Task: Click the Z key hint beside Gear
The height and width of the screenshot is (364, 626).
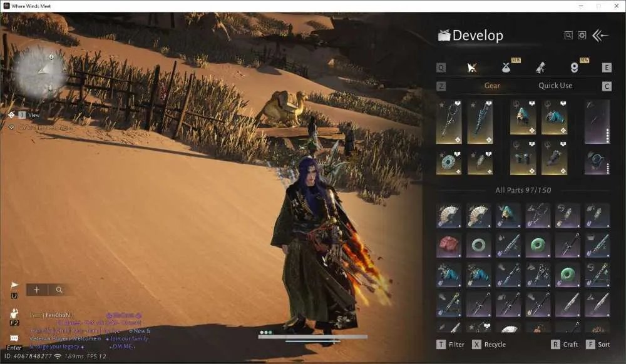Action: click(x=441, y=86)
